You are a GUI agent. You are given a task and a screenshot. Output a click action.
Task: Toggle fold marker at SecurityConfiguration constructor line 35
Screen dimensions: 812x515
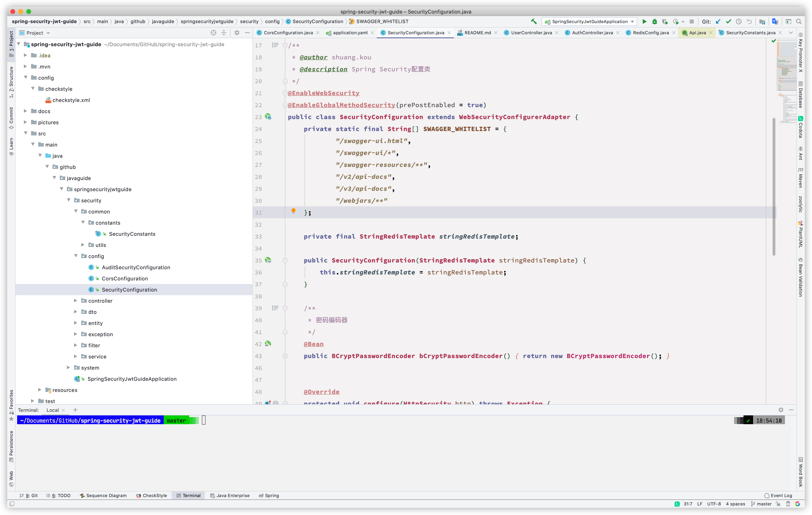point(285,260)
